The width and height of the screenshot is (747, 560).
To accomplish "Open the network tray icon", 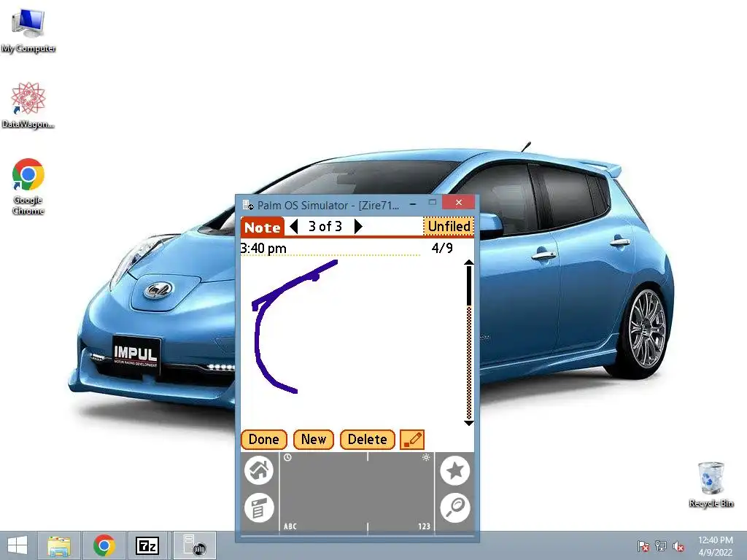I will 661,546.
